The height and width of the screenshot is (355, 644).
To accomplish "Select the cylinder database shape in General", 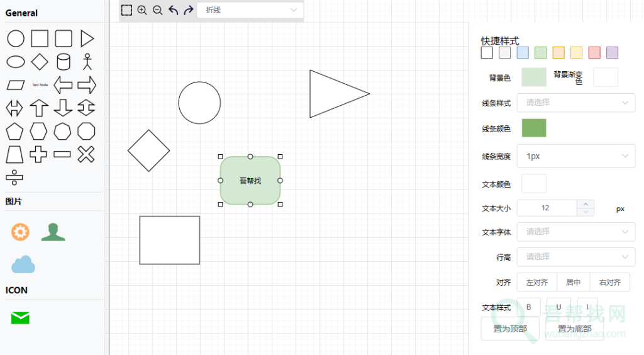I will 64,62.
